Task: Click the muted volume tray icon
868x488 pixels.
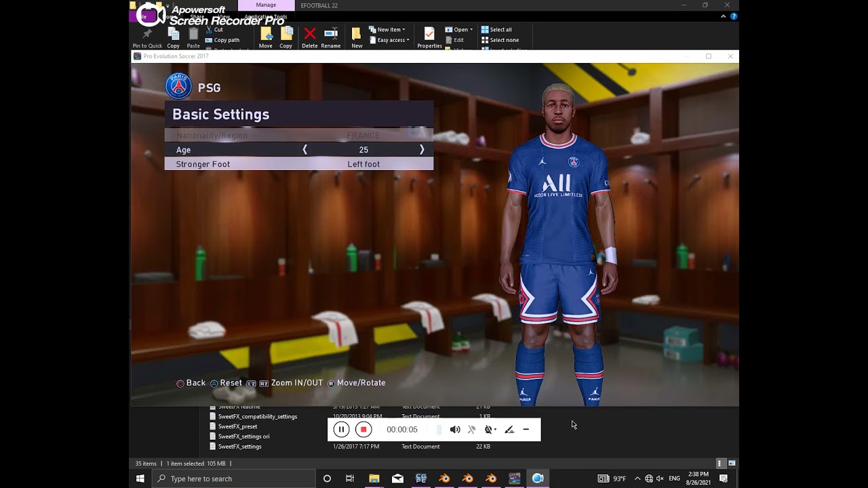Action: tap(660, 479)
